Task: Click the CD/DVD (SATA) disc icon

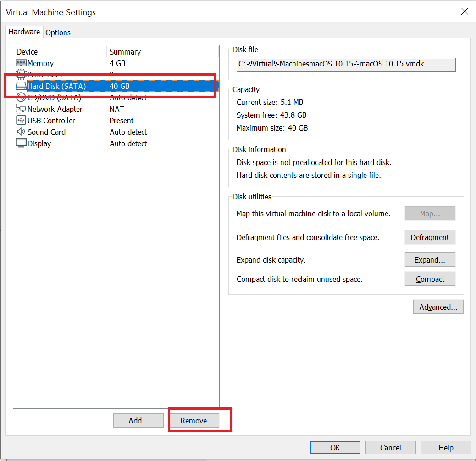Action: (x=21, y=98)
